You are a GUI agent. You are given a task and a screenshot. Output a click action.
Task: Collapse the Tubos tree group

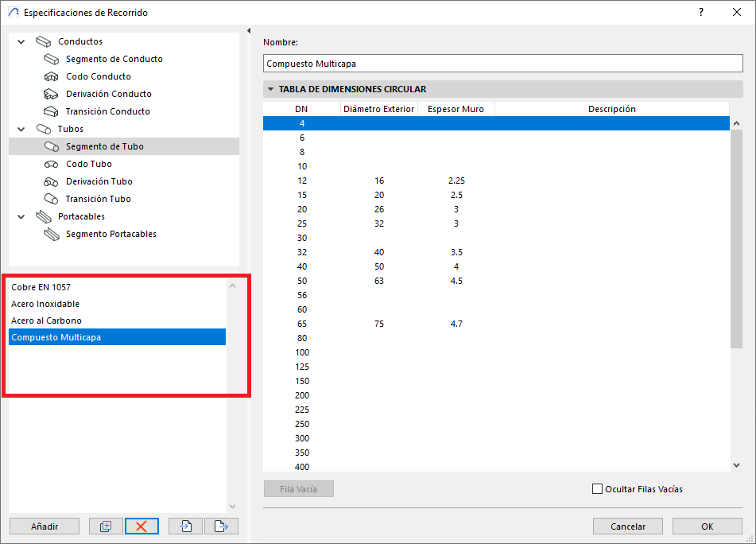click(x=21, y=129)
